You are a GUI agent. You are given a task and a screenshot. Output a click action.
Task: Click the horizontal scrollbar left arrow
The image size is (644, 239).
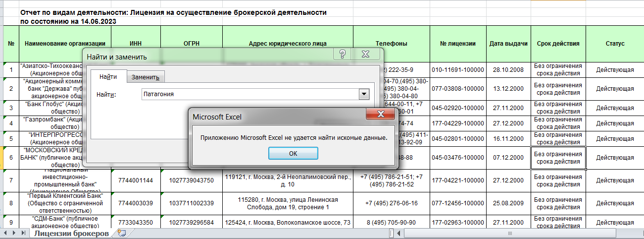[x=398, y=233]
